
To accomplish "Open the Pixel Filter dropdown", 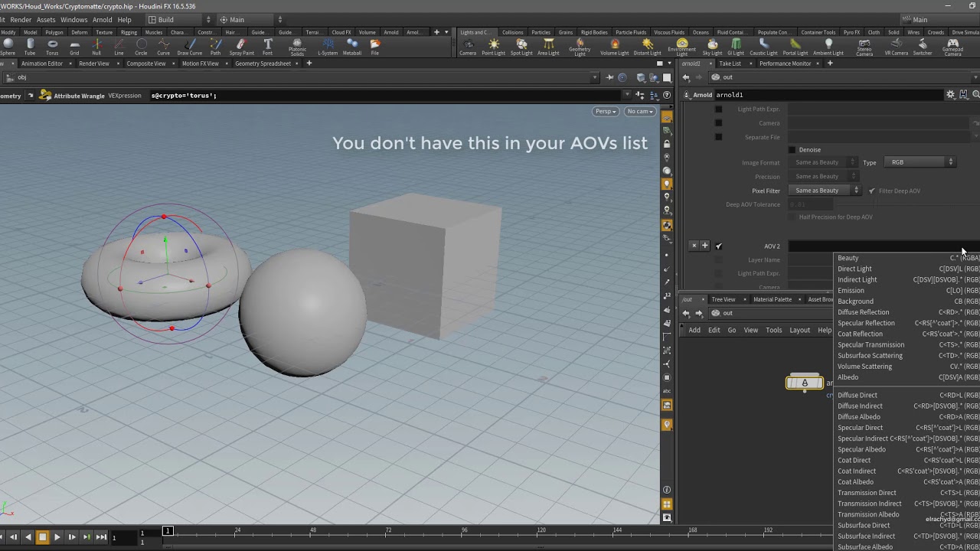I will coord(825,191).
